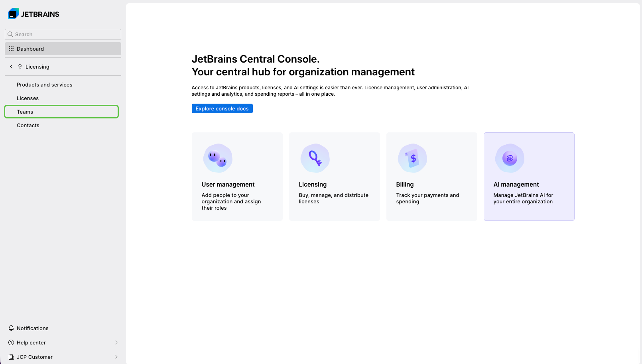The height and width of the screenshot is (364, 642).
Task: Open Notifications in the sidebar
Action: 33,328
